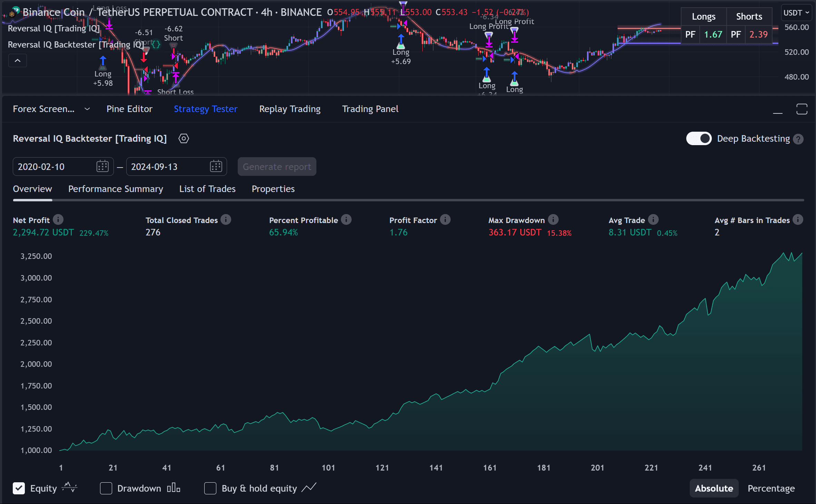Click avg trade value 8.31 USDT
The width and height of the screenshot is (816, 504).
click(x=630, y=232)
